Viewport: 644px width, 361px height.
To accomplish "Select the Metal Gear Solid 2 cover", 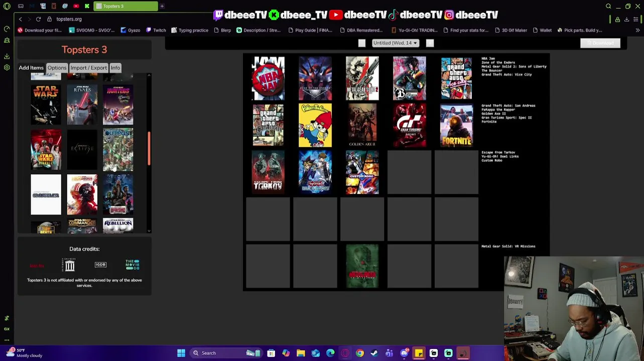I will [362, 78].
